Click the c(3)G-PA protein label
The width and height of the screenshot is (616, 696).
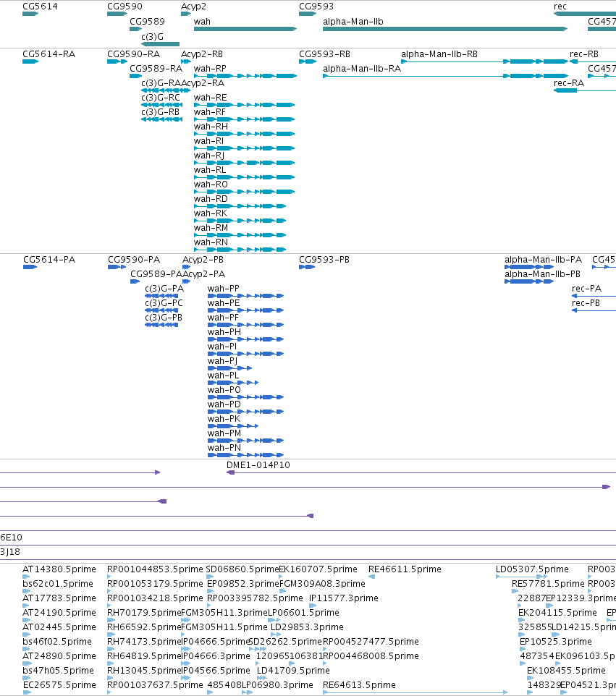[164, 289]
